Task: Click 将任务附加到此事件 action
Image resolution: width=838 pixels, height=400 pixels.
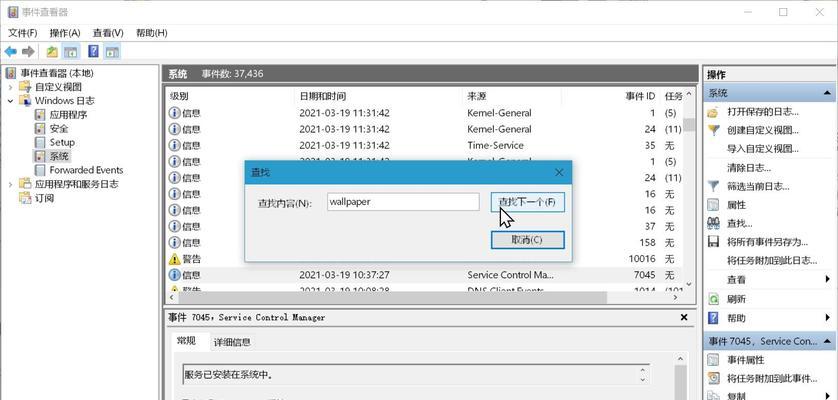Action: pyautogui.click(x=772, y=379)
